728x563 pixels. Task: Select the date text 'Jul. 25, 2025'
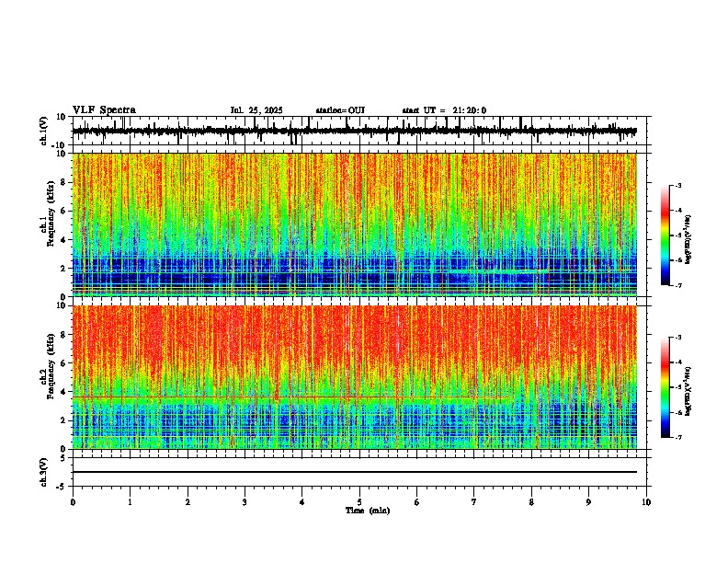click(256, 110)
